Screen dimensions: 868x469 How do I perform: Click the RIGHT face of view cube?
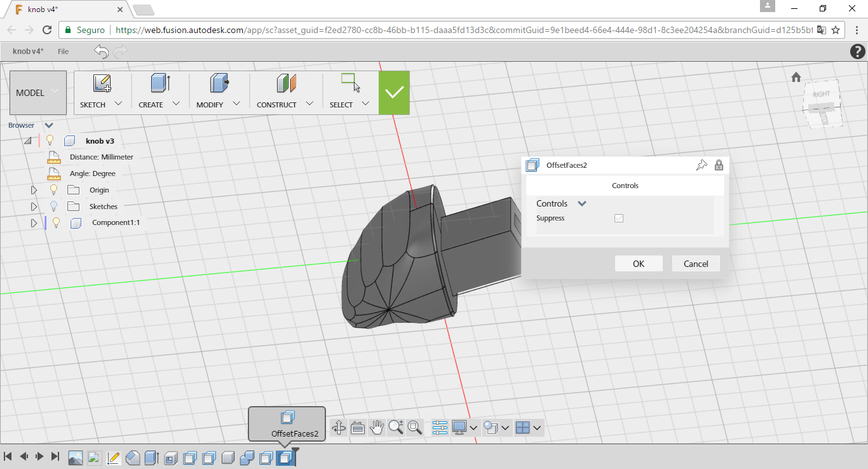point(821,94)
